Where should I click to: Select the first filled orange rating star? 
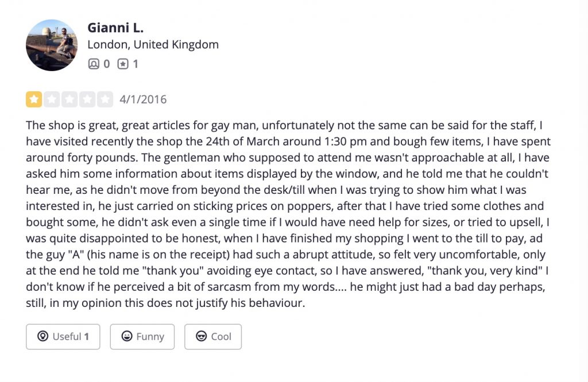(34, 99)
